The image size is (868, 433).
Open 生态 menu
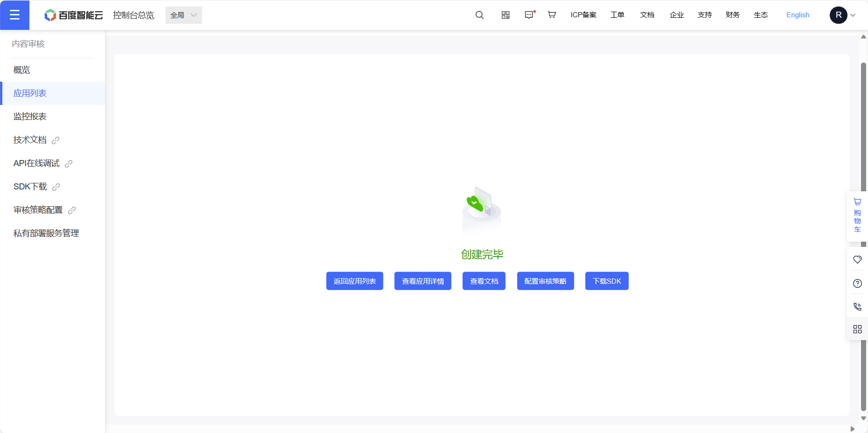pos(761,15)
